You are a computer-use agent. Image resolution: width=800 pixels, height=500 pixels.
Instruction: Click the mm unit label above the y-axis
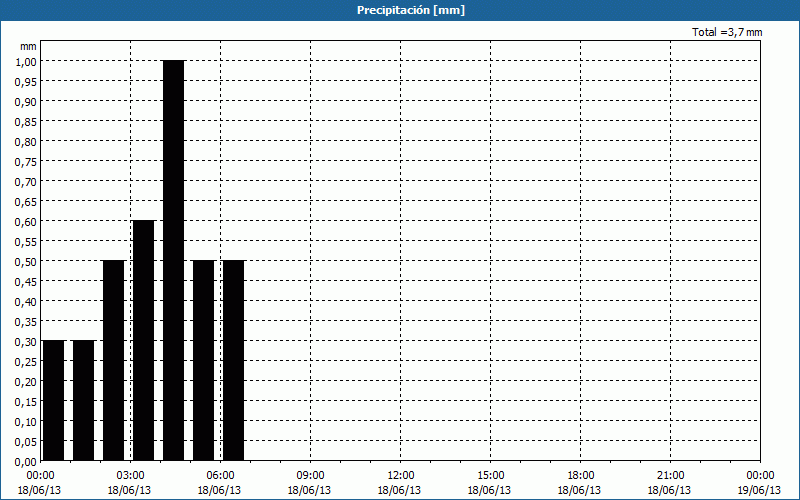click(x=28, y=46)
